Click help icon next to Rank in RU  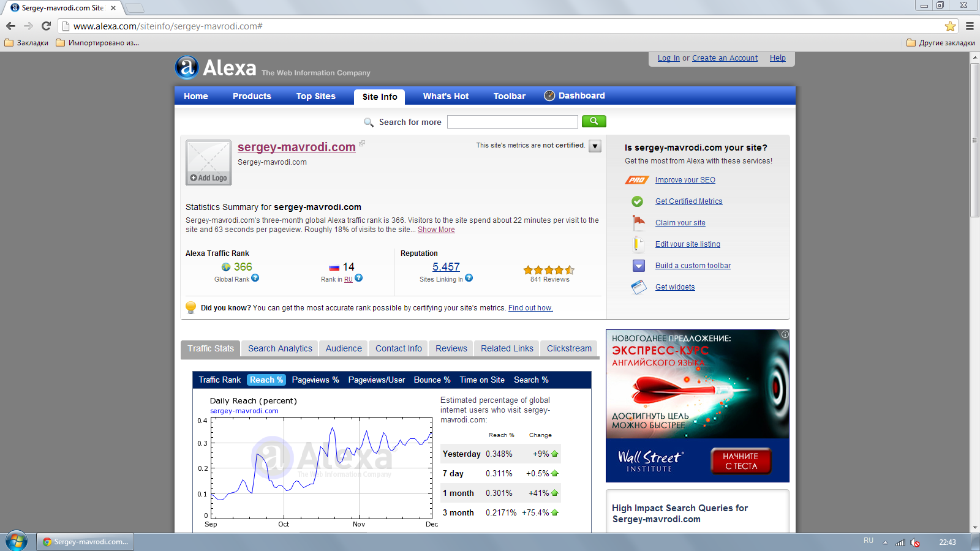pyautogui.click(x=359, y=278)
